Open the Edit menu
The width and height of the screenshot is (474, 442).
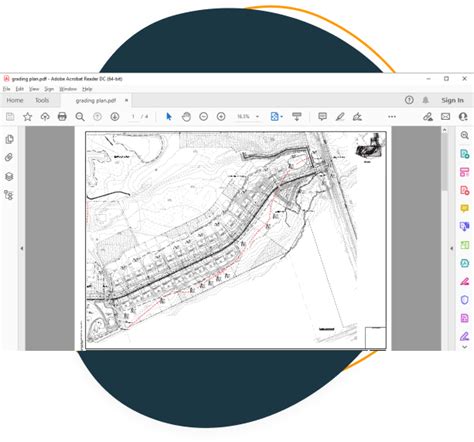point(20,89)
